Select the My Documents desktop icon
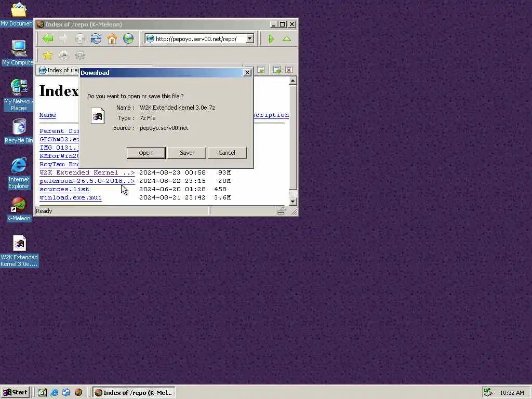The image size is (532, 399). click(x=18, y=14)
